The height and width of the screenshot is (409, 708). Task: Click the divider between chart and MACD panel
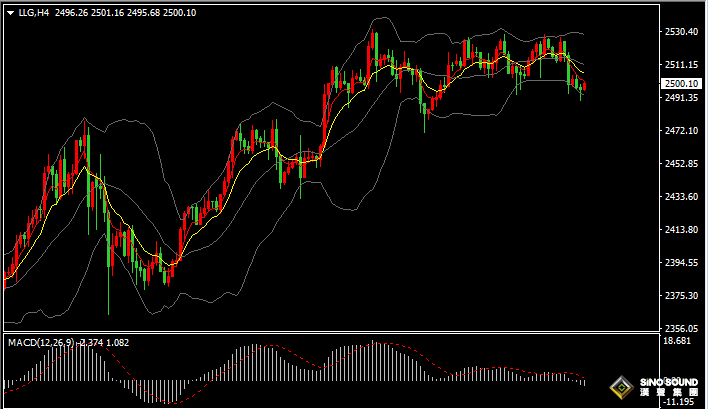click(x=330, y=333)
